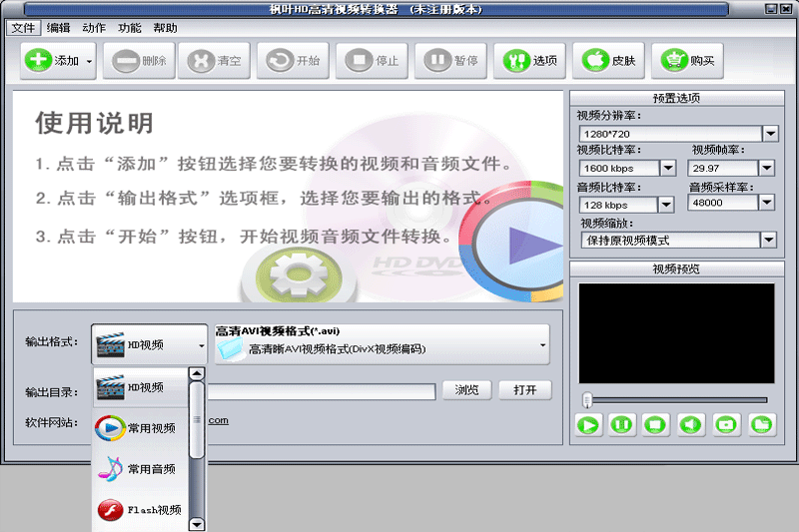The image size is (799, 532).
Task: Click the black video preview screen
Action: (677, 333)
